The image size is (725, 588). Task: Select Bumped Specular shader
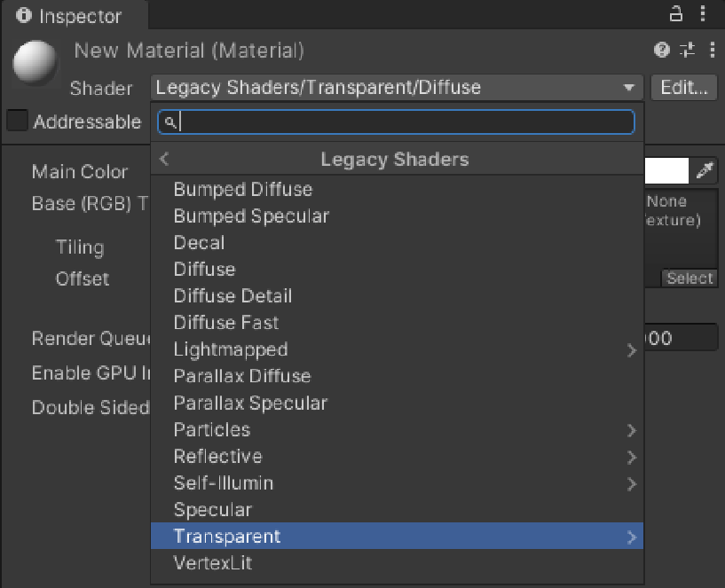point(397,216)
